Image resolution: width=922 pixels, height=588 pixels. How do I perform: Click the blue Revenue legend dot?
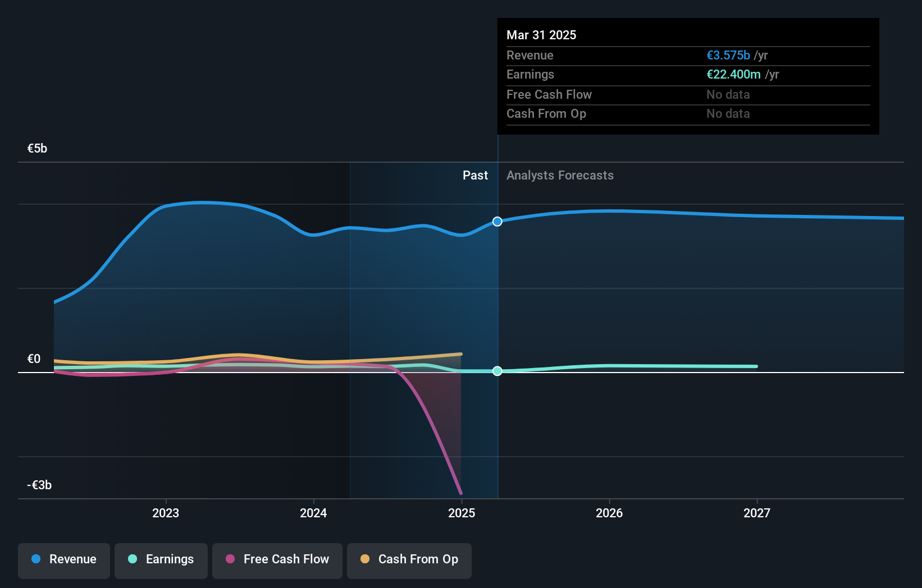36,559
